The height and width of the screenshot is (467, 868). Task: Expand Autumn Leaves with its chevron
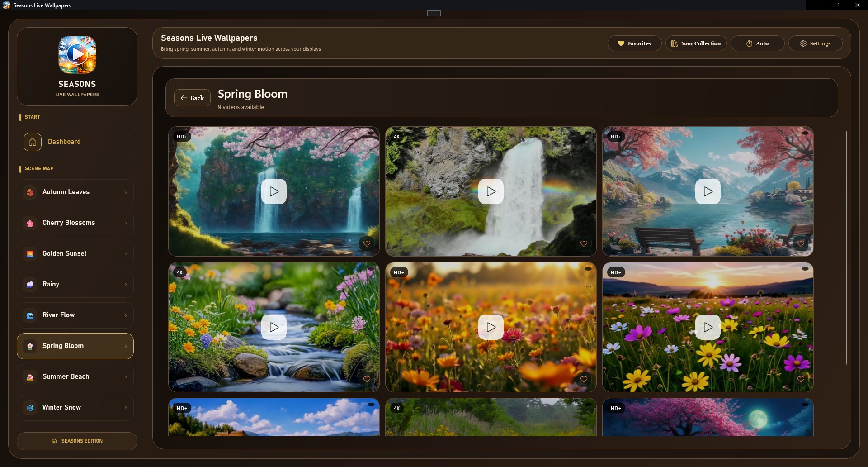point(126,192)
